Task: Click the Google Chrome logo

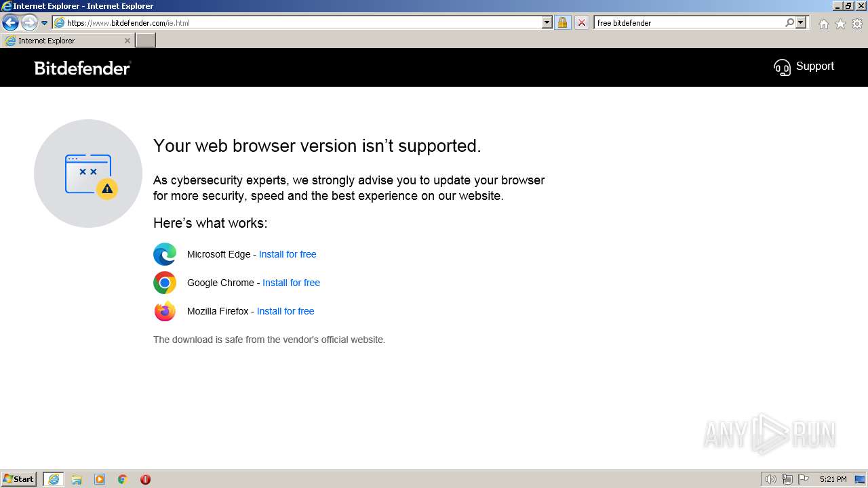Action: (165, 283)
